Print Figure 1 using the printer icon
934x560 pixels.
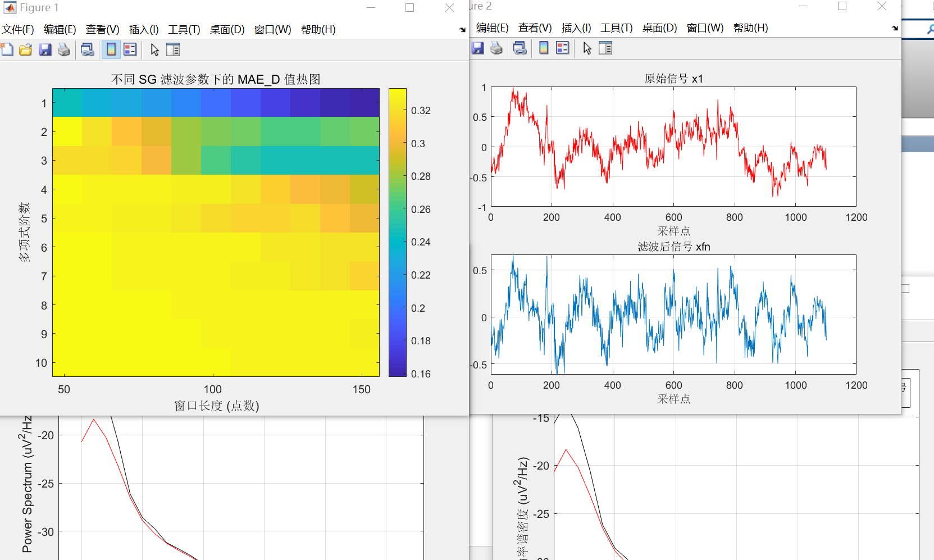point(64,50)
